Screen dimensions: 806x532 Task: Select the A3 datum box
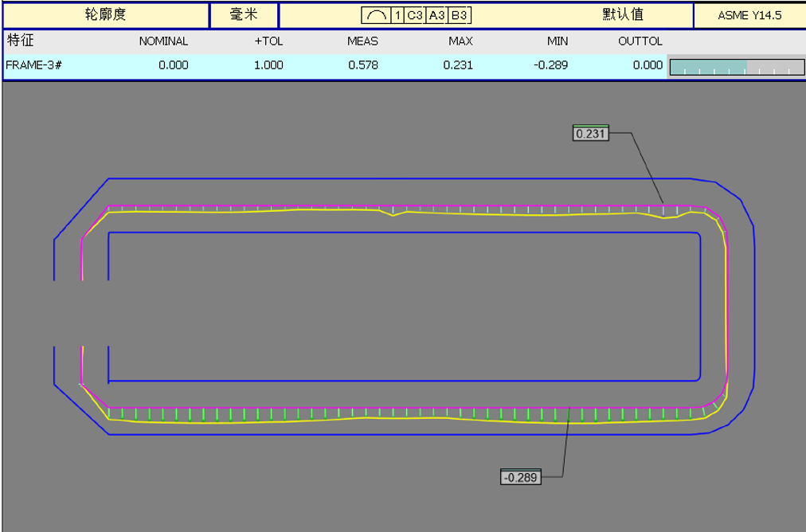(436, 15)
